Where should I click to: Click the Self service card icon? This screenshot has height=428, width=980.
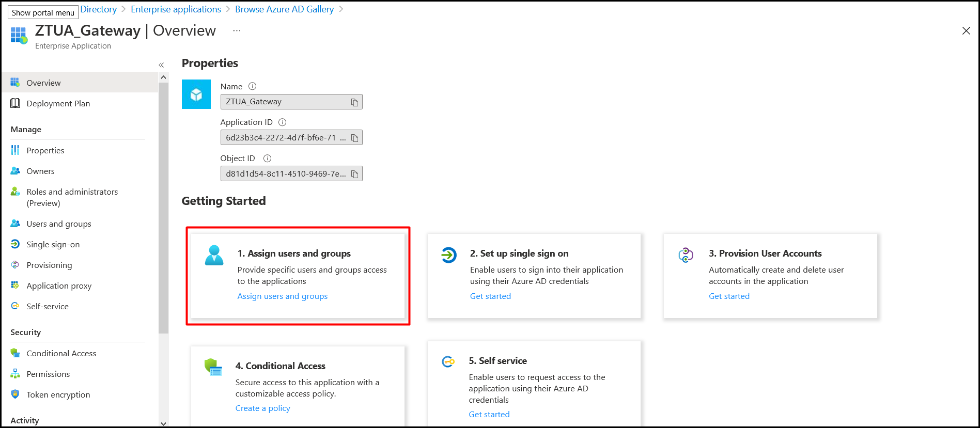coord(448,362)
